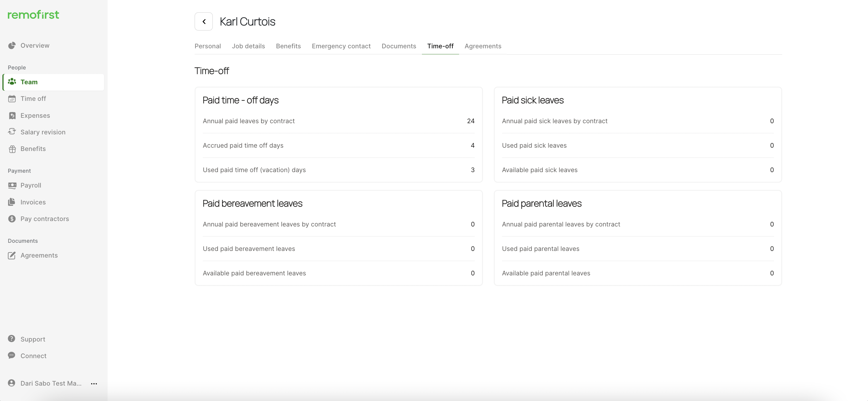Image resolution: width=868 pixels, height=401 pixels.
Task: Go to the employee Agreements tab
Action: click(483, 46)
